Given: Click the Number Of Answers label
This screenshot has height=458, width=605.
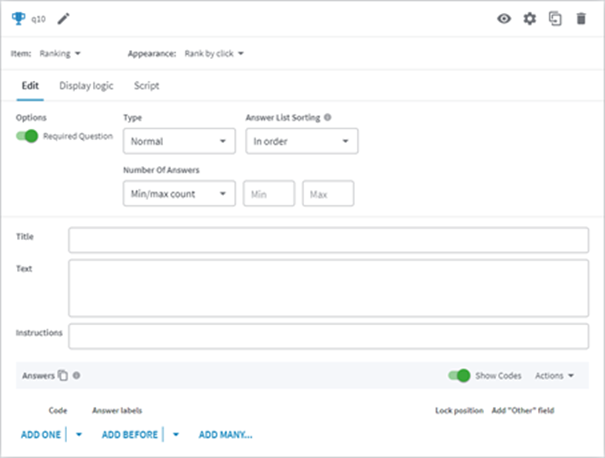Looking at the screenshot, I should [x=161, y=170].
